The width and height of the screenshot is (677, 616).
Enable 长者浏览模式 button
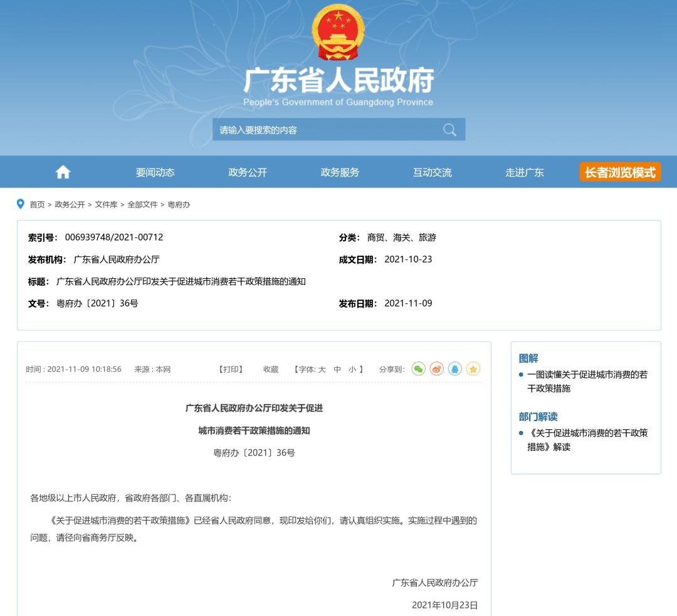point(620,172)
